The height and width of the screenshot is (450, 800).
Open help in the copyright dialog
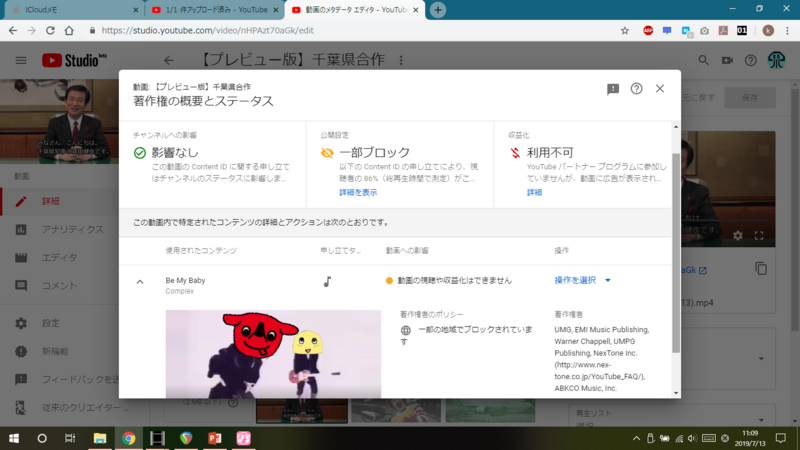pos(636,88)
